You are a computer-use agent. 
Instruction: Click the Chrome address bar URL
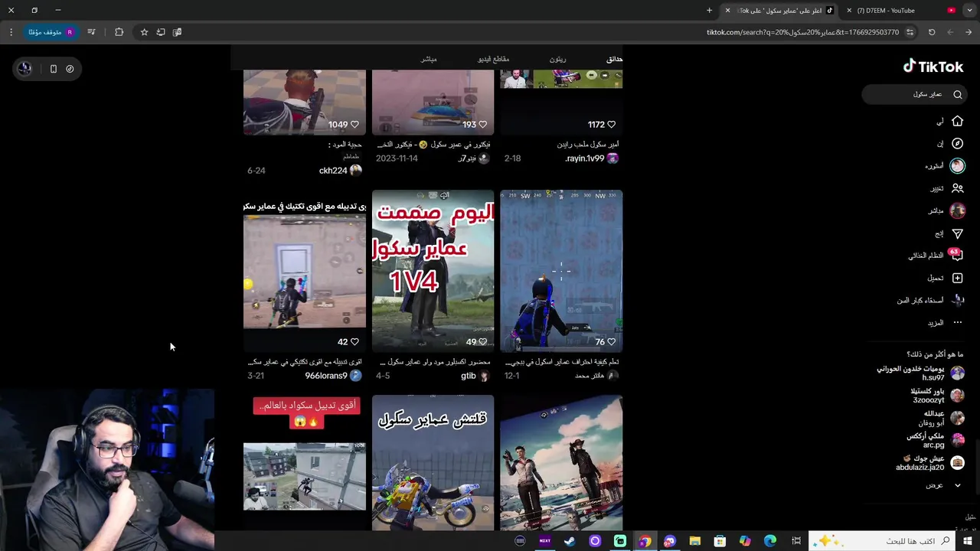(802, 32)
